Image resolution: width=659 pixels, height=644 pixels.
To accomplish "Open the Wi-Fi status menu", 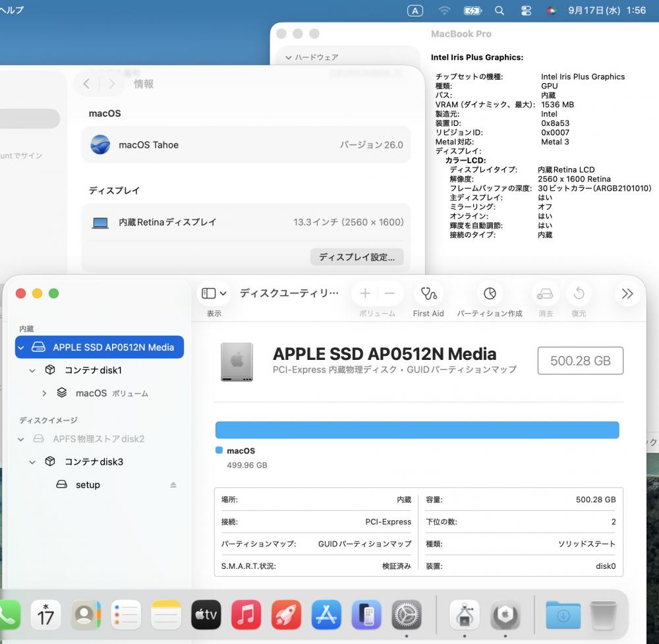I will 444,11.
